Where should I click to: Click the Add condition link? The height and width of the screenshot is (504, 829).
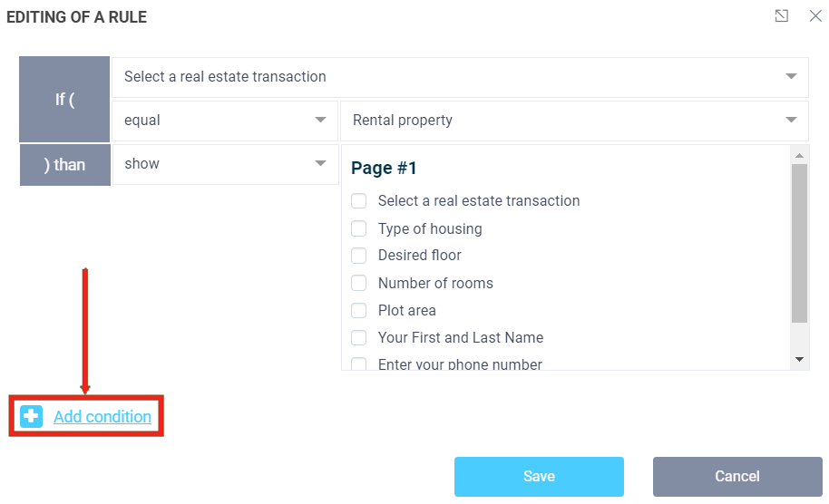[102, 417]
